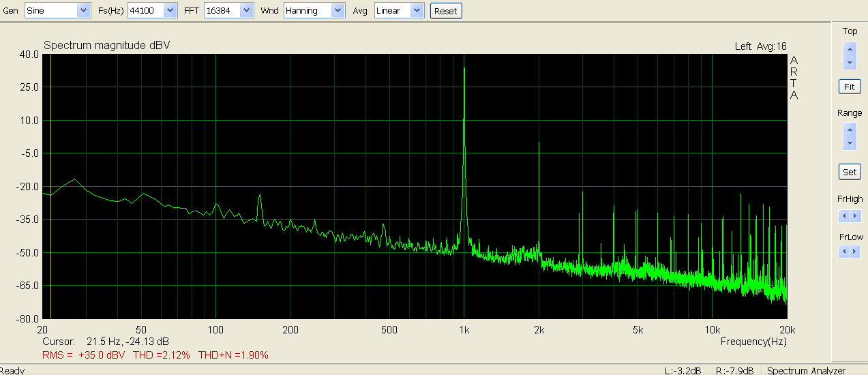Click the 'L:-3.2dB' status bar level
868x375 pixels.
(x=683, y=370)
